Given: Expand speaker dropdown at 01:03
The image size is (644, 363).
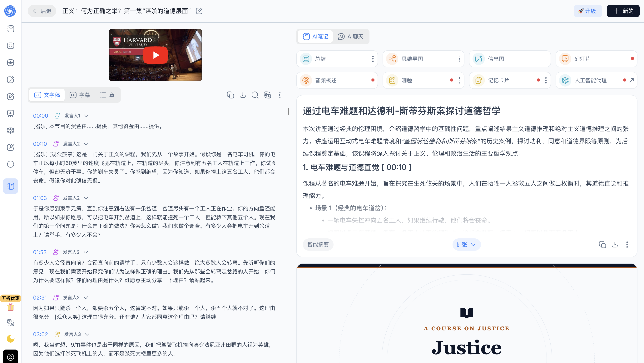Looking at the screenshot, I should point(86,198).
